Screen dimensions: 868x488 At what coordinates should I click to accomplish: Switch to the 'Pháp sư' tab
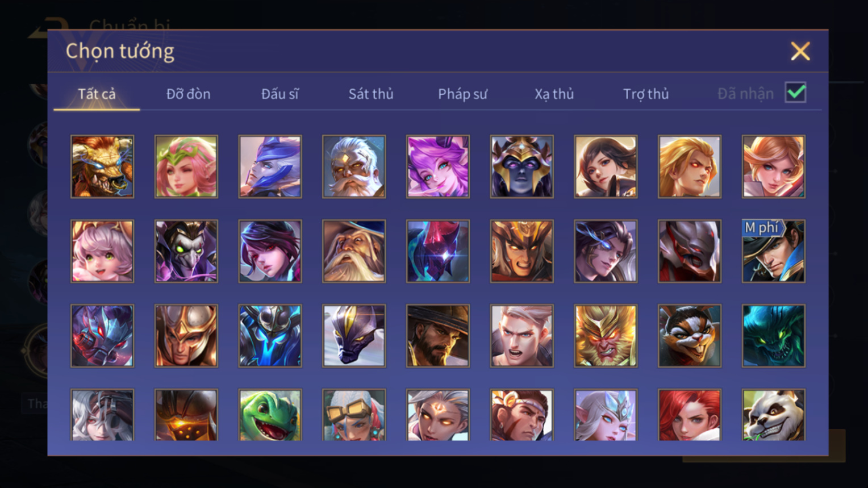pos(462,94)
